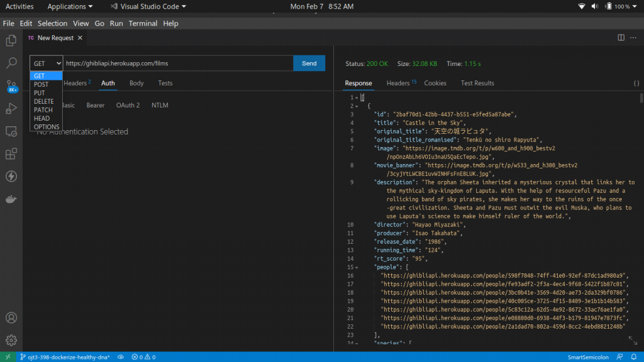Viewport: 644px width, 362px height.
Task: Open the Extensions view
Action: 11,154
